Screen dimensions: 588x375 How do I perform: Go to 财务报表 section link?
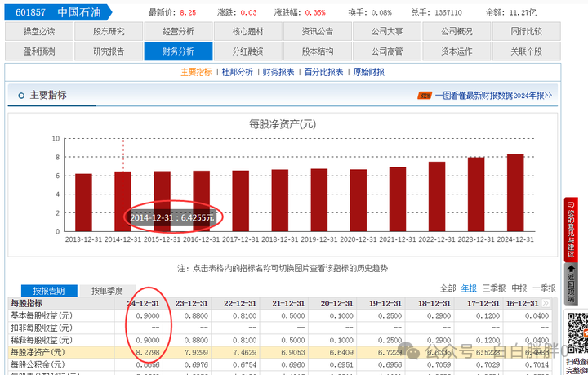point(278,72)
